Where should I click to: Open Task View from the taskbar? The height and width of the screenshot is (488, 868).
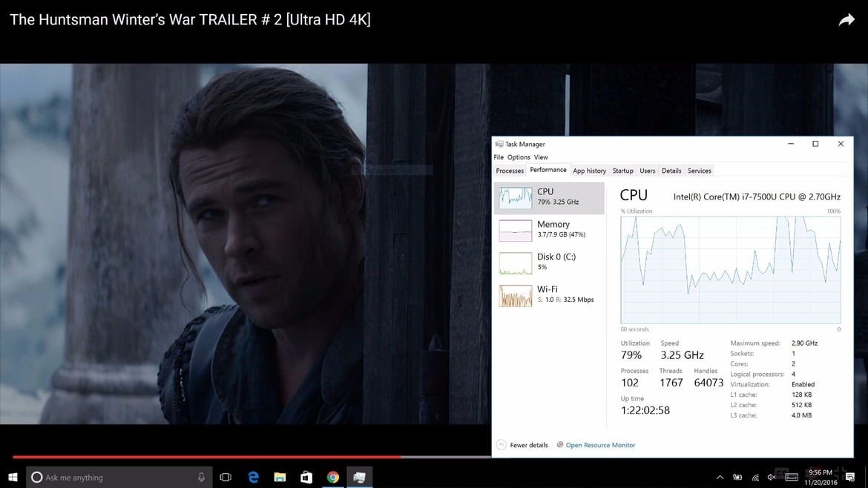226,477
